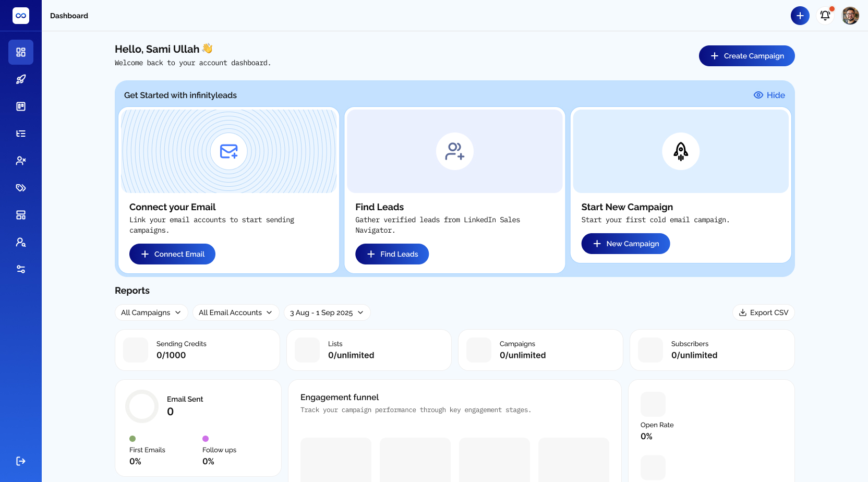Open the rocket campaigns sidebar icon
Viewport: 868px width, 482px height.
coord(21,79)
